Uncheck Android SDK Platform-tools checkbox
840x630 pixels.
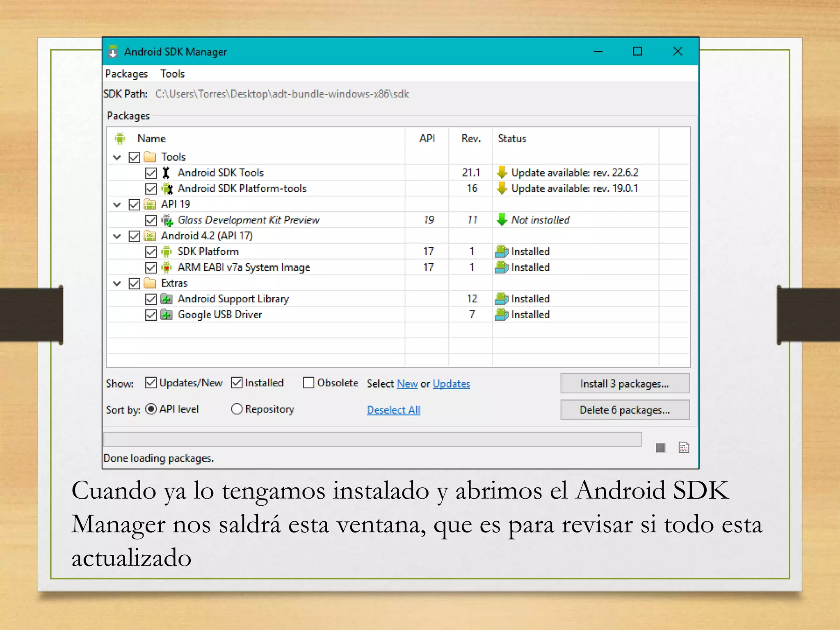pyautogui.click(x=151, y=189)
